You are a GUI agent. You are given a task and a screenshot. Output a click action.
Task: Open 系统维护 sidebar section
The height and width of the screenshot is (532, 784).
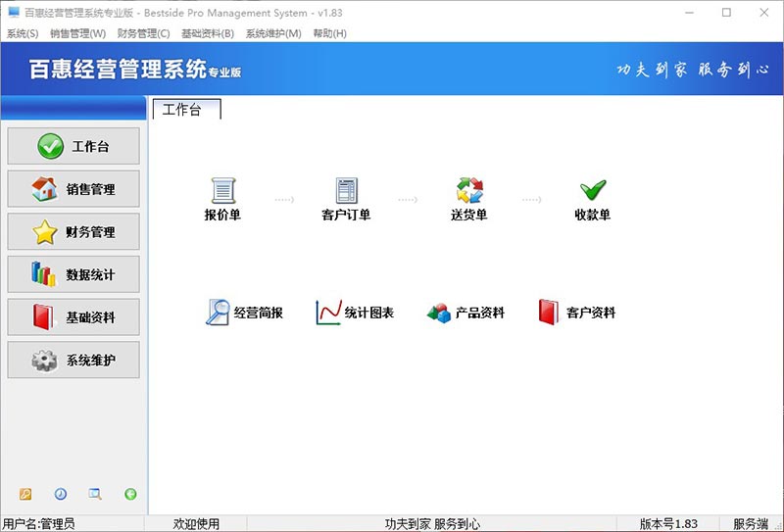coord(73,360)
